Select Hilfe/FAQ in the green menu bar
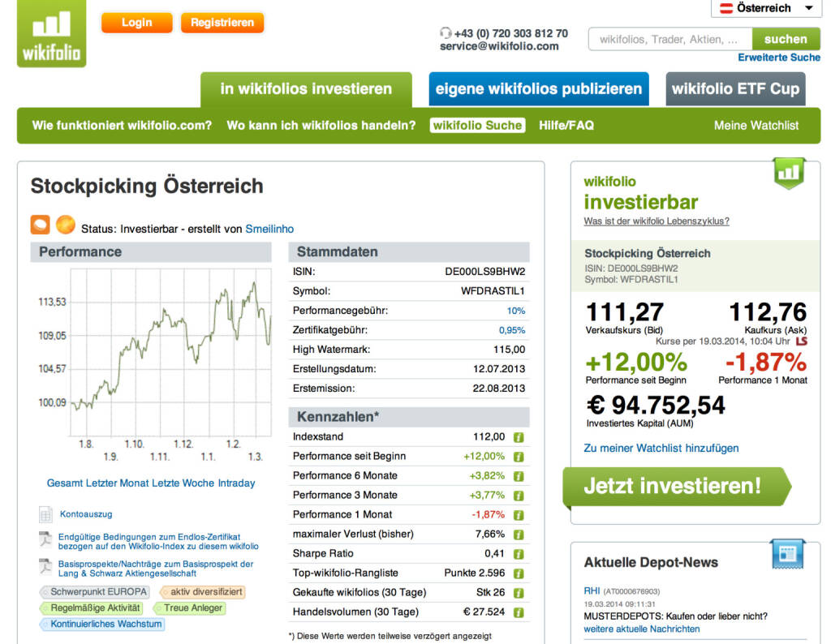Viewport: 831px width, 644px height. [566, 126]
